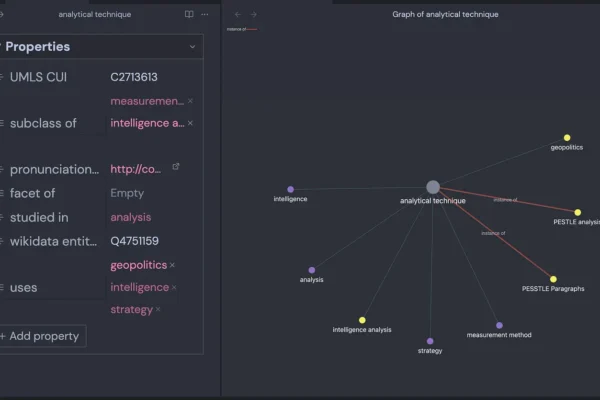Screen dimensions: 600x400
Task: Open the geopolitics link in uses
Action: [139, 265]
